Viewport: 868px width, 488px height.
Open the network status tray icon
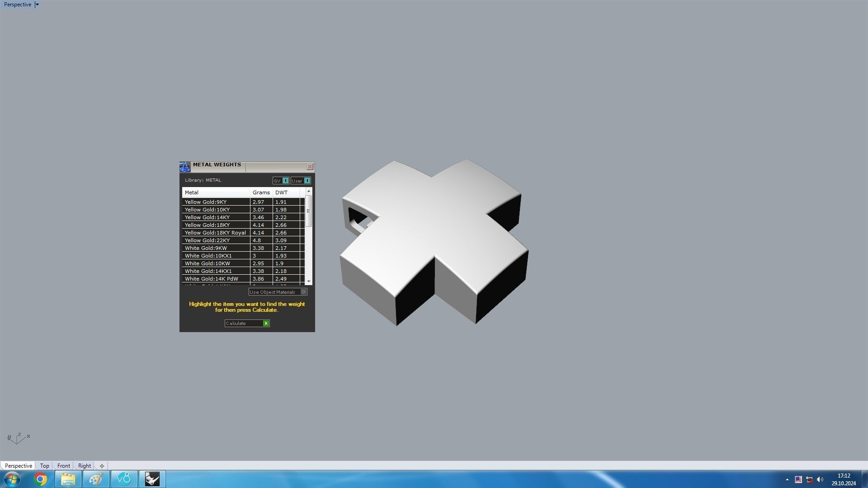tap(809, 479)
